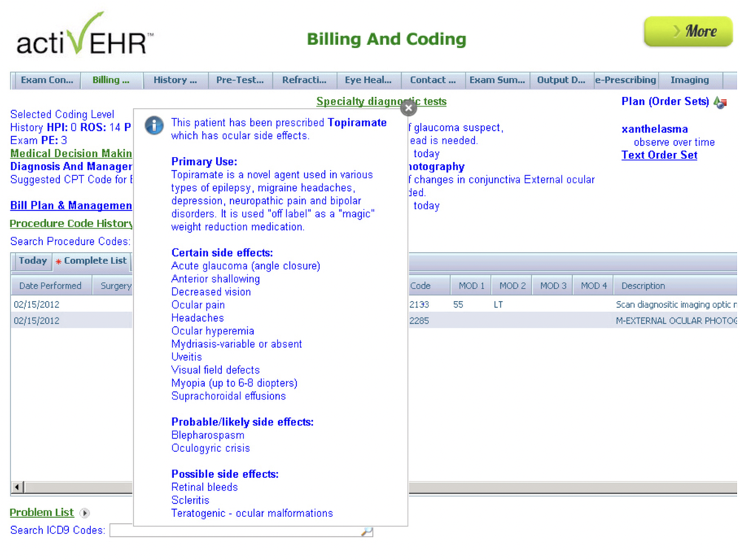Open the Eye Heal... tab

368,80
